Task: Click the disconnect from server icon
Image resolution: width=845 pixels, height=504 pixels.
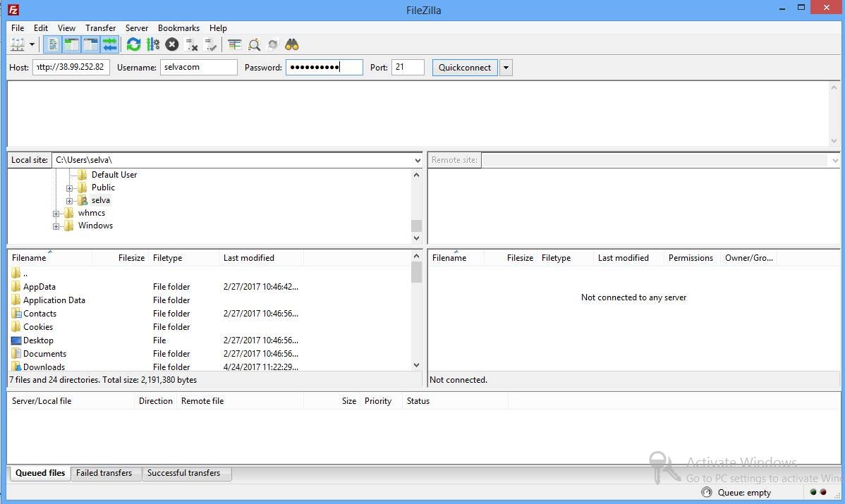Action: [191, 44]
